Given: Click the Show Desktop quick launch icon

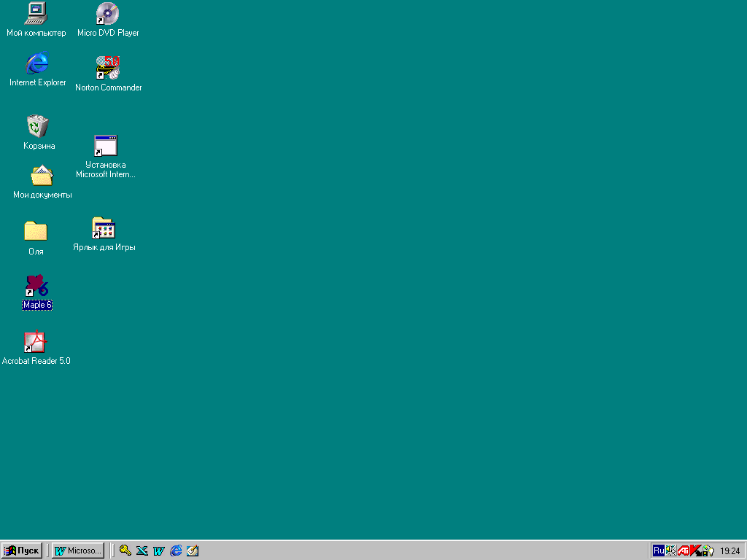Looking at the screenshot, I should [193, 551].
